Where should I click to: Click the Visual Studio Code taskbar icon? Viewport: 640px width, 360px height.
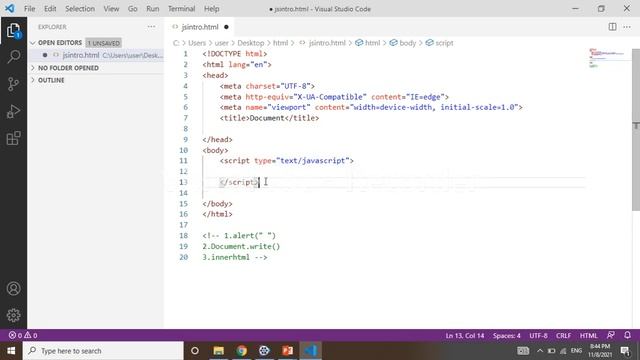(x=311, y=351)
